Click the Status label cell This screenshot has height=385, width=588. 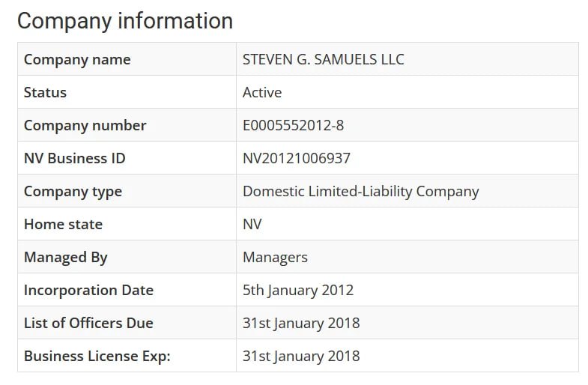pos(45,92)
